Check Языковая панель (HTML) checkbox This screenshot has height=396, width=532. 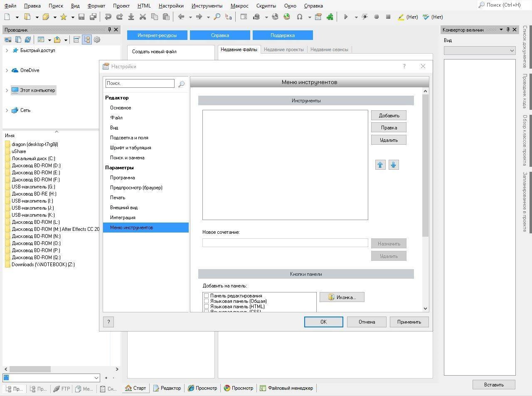pos(206,307)
